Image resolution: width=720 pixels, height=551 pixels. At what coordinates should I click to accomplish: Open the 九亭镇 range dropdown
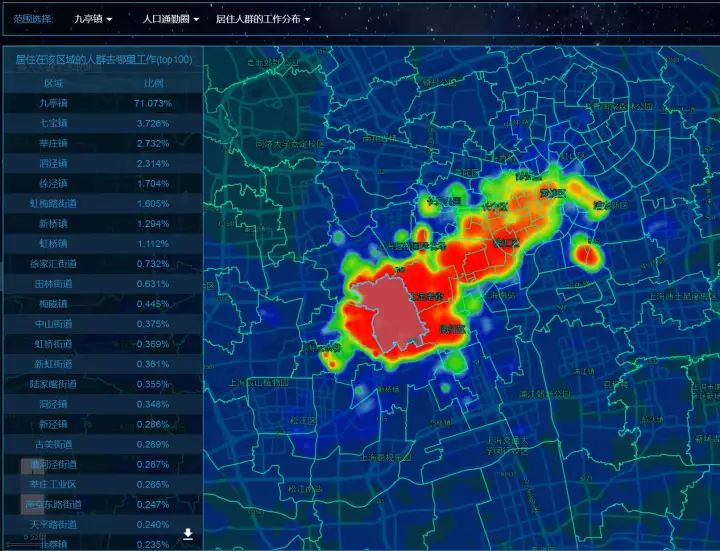(x=93, y=19)
